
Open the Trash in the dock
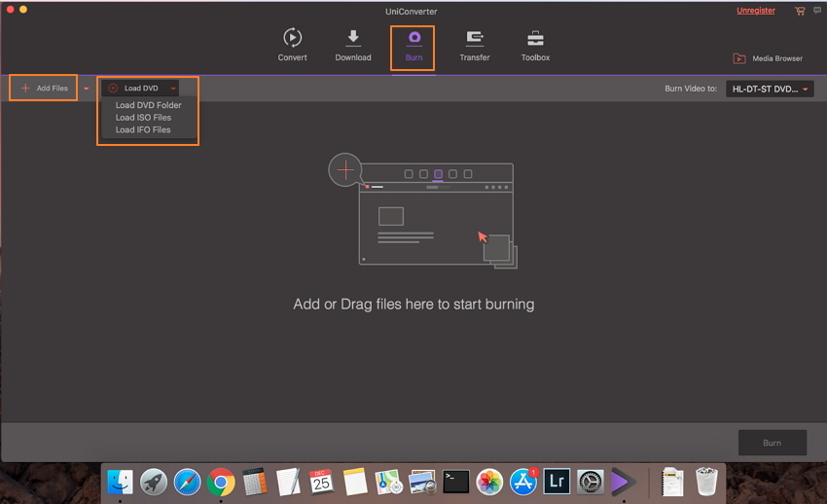pos(706,482)
